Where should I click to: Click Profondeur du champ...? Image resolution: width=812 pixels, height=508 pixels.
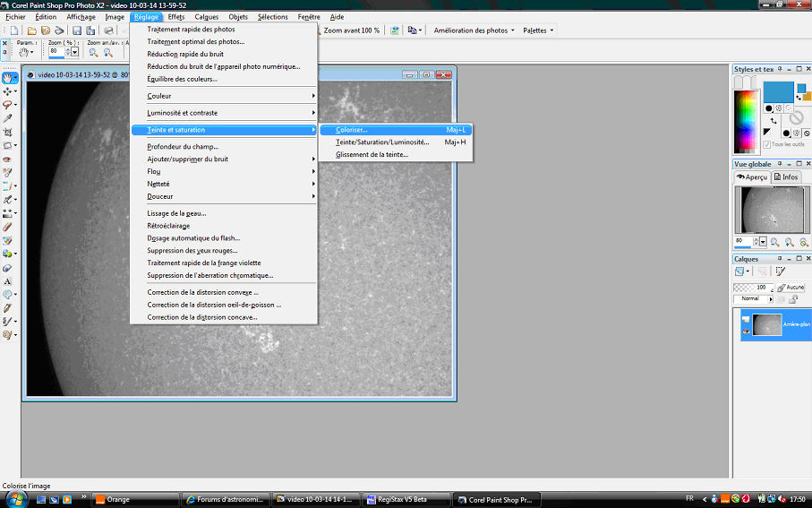pyautogui.click(x=183, y=147)
